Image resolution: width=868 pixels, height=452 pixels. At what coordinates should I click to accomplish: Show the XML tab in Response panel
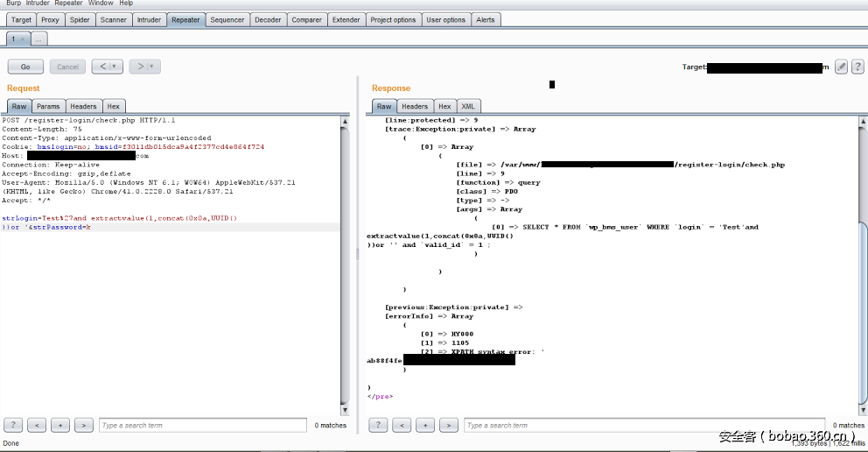[469, 106]
